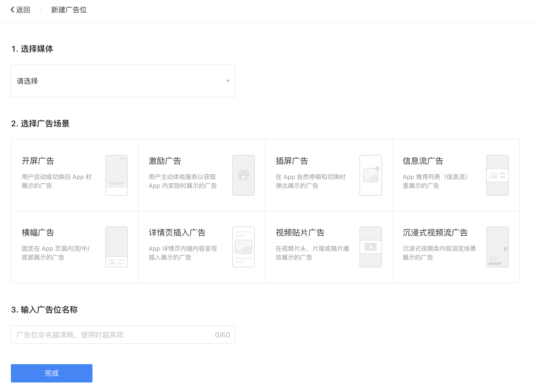
Task: Click the 0/60 character counter
Action: click(222, 335)
